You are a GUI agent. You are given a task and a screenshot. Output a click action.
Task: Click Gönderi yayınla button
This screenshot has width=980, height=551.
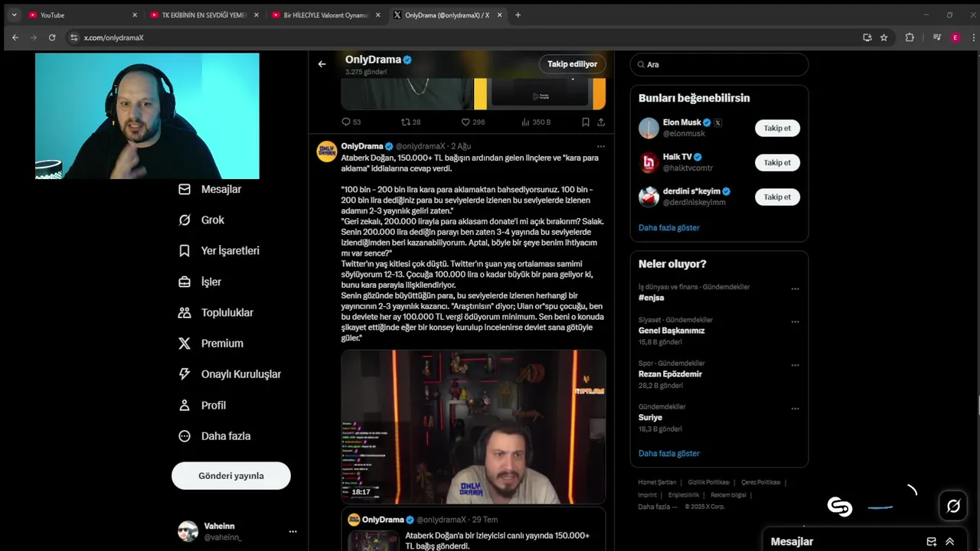(231, 475)
